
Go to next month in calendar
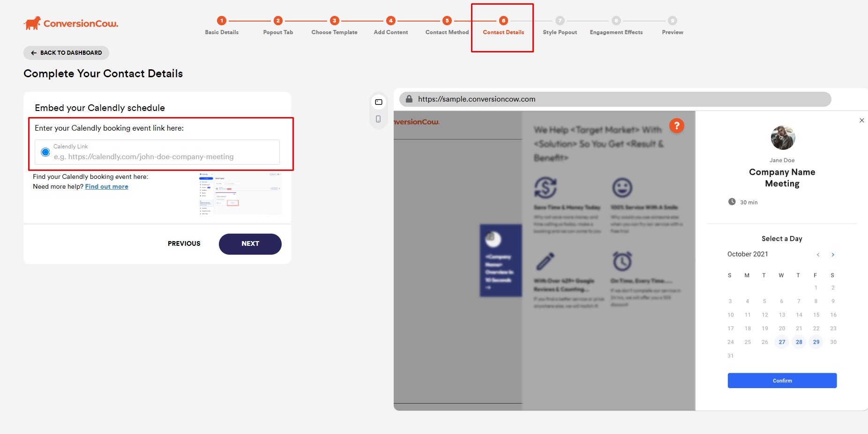[833, 255]
